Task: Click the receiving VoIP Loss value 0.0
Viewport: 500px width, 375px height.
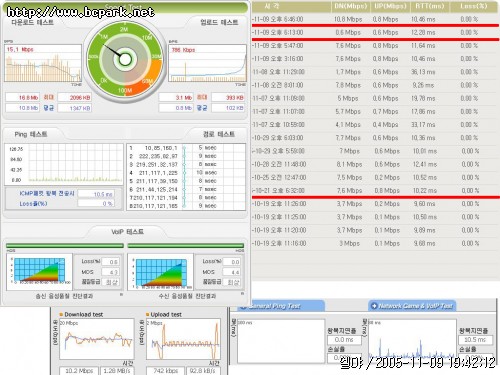Action: 231,262
